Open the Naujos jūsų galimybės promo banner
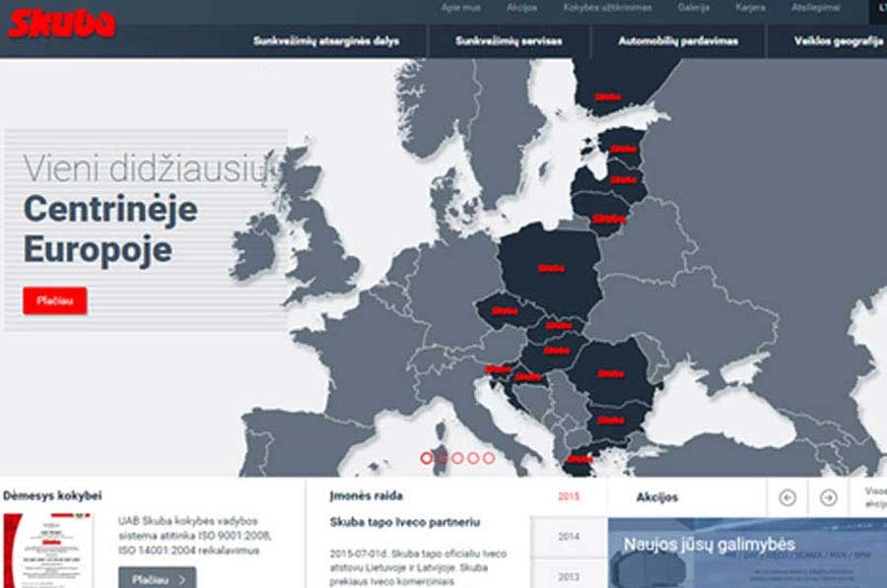This screenshot has height=588, width=887. point(747,553)
